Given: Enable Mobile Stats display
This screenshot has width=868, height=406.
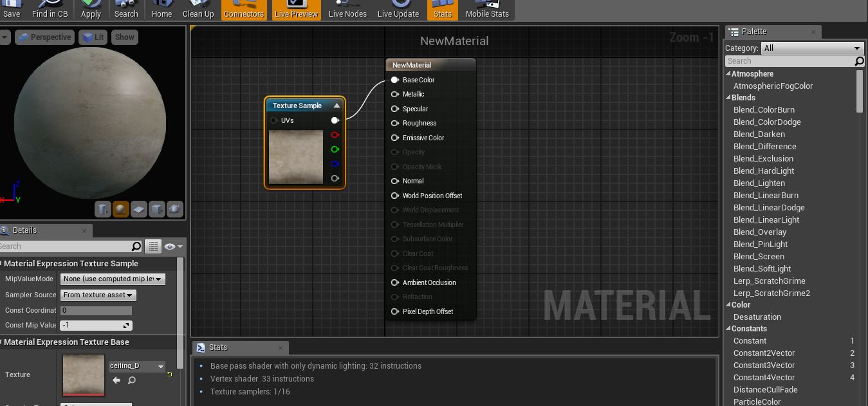Looking at the screenshot, I should point(487,10).
